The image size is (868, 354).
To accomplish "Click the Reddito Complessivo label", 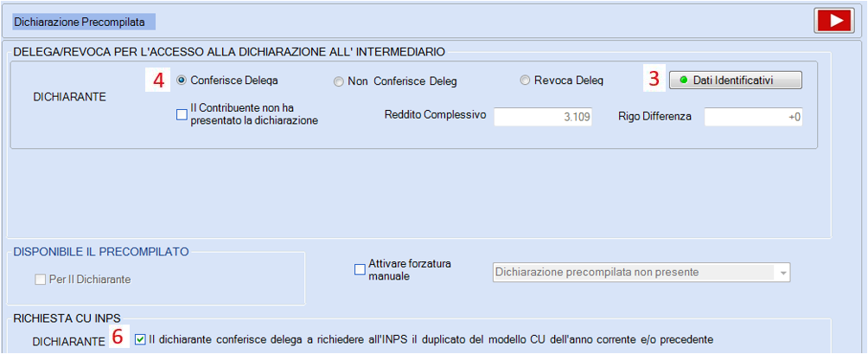I will [x=435, y=115].
